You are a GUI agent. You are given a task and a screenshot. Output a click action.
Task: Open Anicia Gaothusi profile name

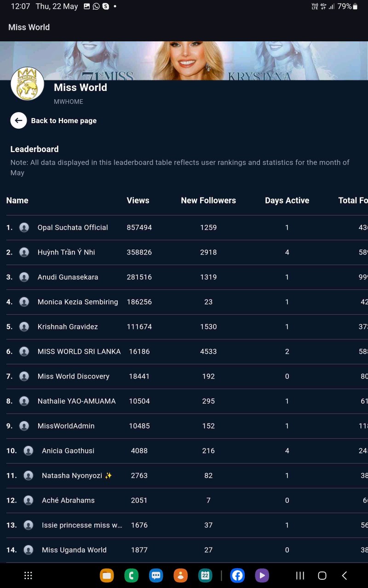(x=68, y=451)
